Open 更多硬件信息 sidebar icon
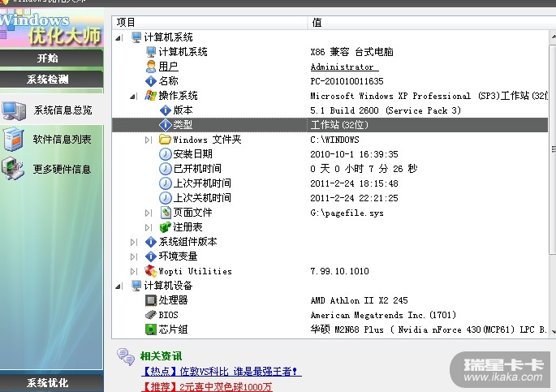 13,169
